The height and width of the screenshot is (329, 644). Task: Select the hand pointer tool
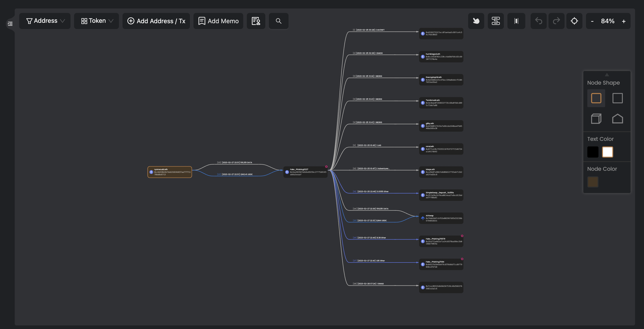point(476,21)
